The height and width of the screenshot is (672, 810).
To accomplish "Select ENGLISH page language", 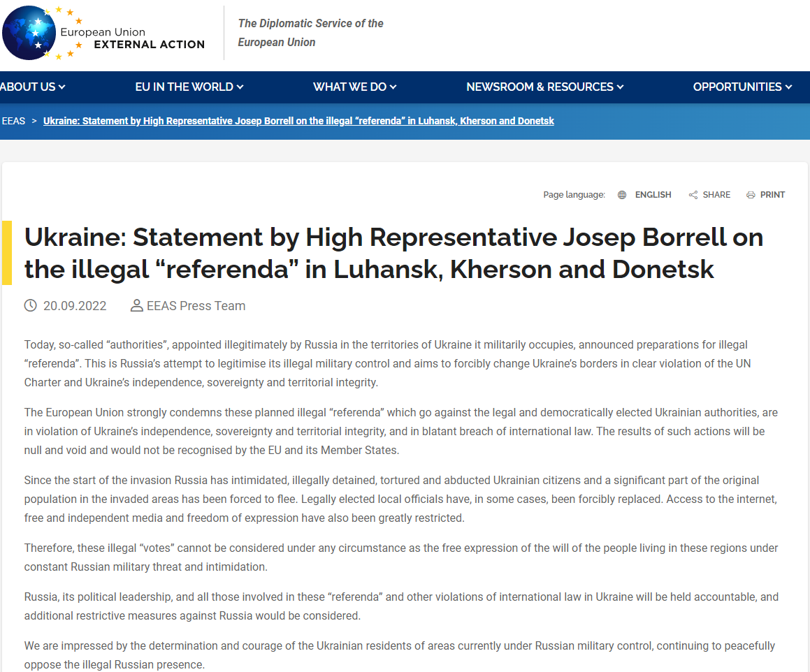I will (x=653, y=195).
